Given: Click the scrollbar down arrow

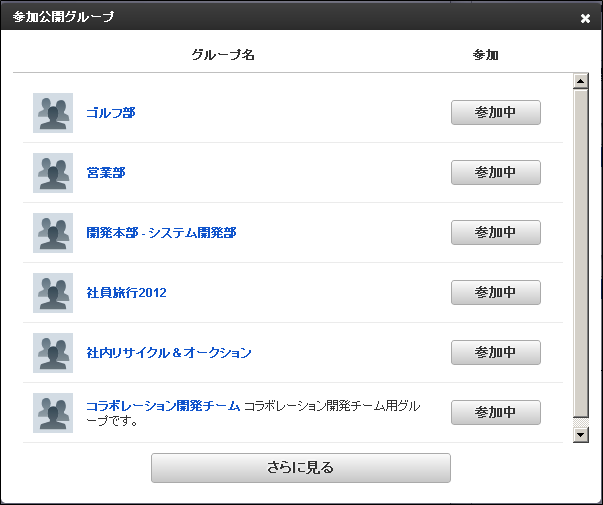Looking at the screenshot, I should click(580, 435).
